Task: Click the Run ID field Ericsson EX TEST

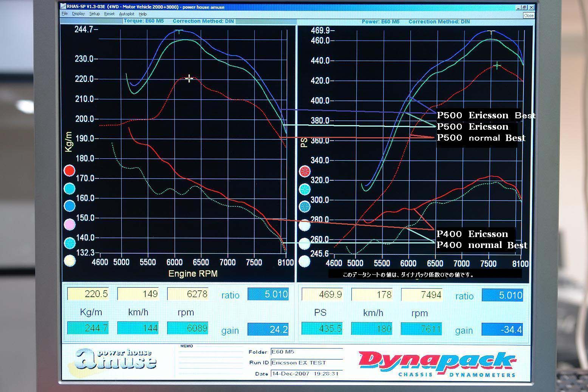Action: (306, 363)
